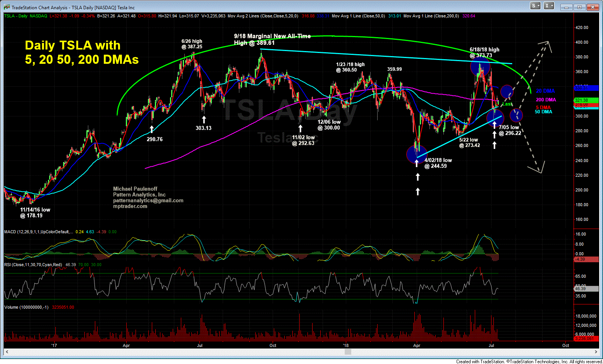The image size is (603, 364).
Task: Click the '7/05 low @ 296.22' annotation
Action: [x=510, y=130]
